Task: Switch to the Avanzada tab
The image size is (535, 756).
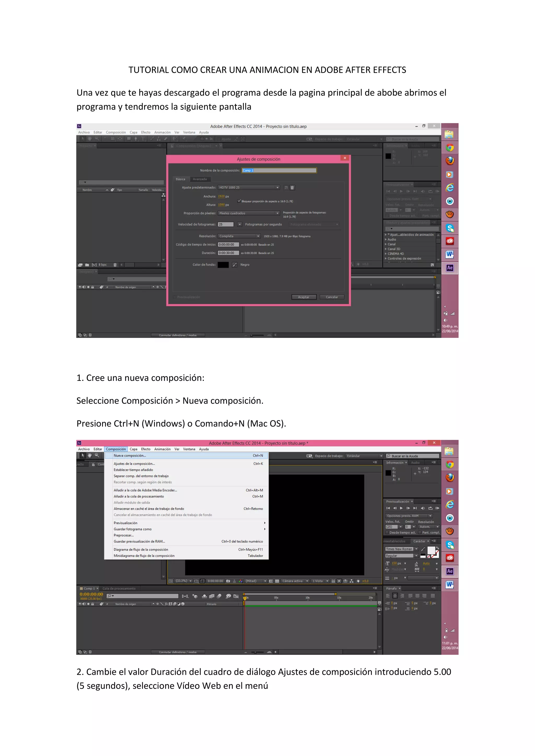Action: point(200,179)
